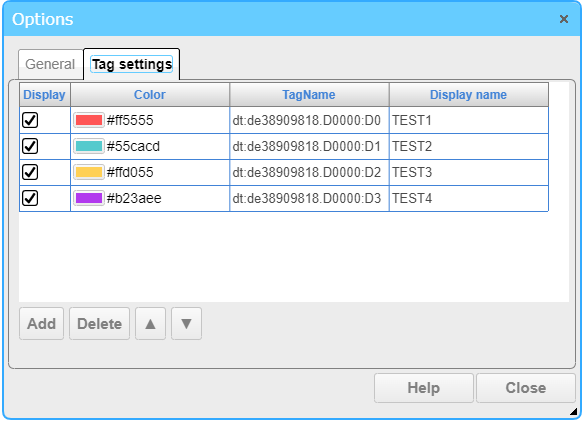Click the move down arrow button
Image resolution: width=586 pixels, height=424 pixels.
[186, 324]
